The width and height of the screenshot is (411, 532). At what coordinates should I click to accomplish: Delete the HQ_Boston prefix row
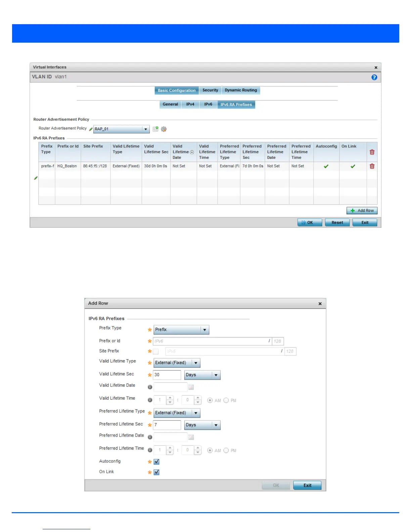pos(372,166)
